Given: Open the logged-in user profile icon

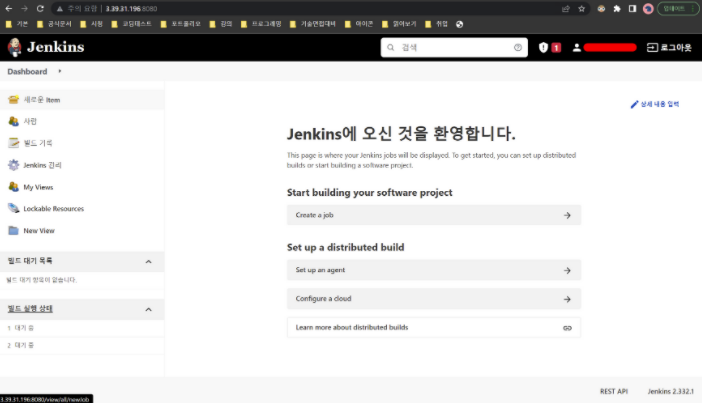Looking at the screenshot, I should pos(577,47).
